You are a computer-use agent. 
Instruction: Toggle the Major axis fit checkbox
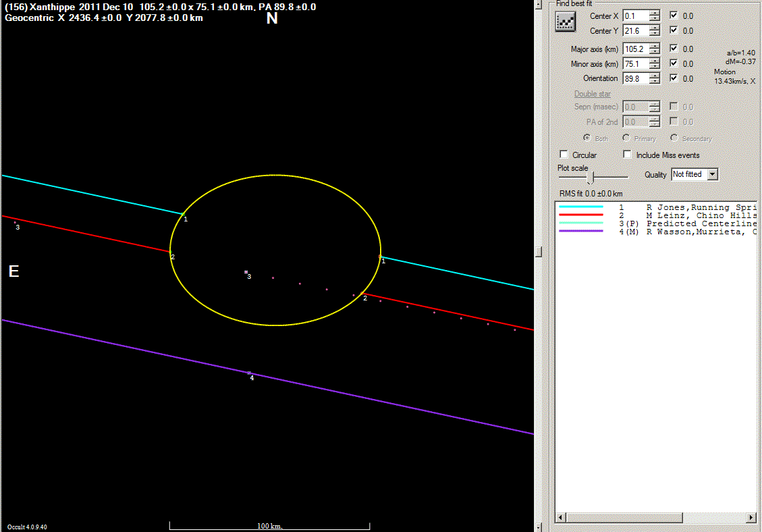tap(674, 49)
